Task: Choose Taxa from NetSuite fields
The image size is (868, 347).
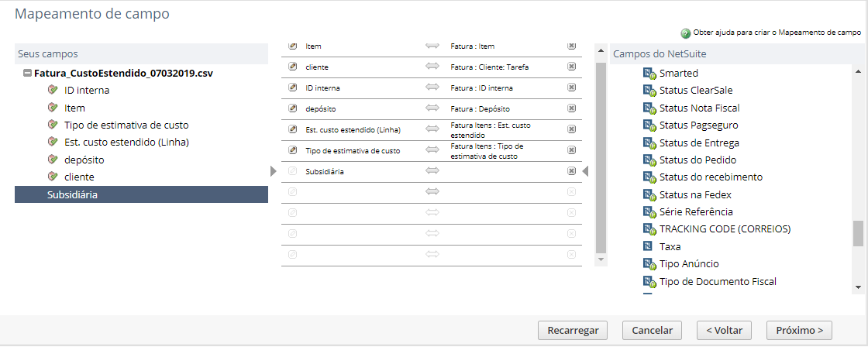Action: click(670, 246)
